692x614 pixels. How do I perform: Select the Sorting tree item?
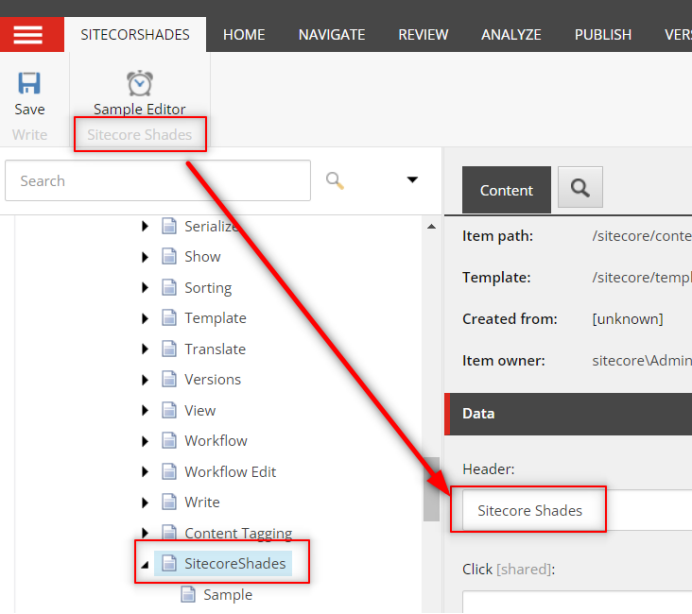tap(208, 288)
